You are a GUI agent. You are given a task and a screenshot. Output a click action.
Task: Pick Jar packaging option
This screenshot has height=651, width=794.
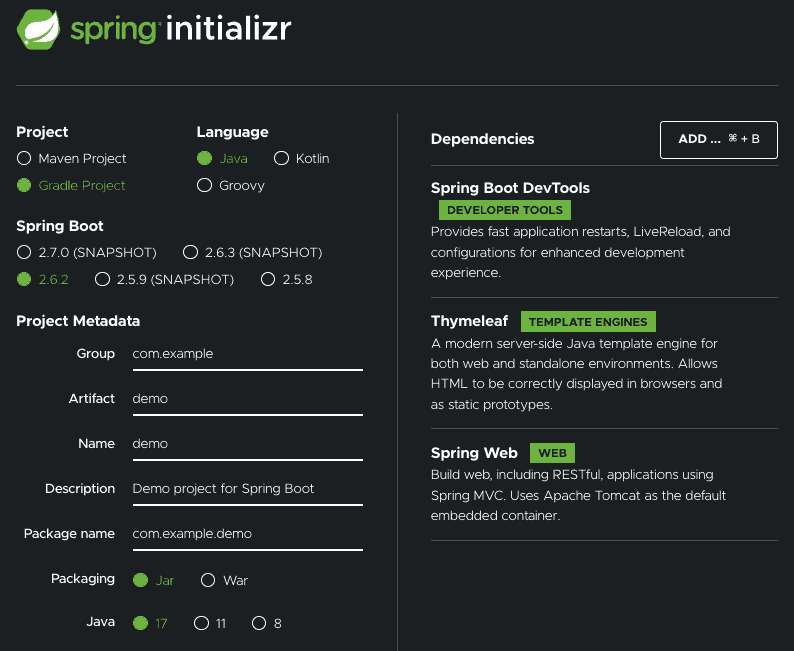[x=140, y=580]
